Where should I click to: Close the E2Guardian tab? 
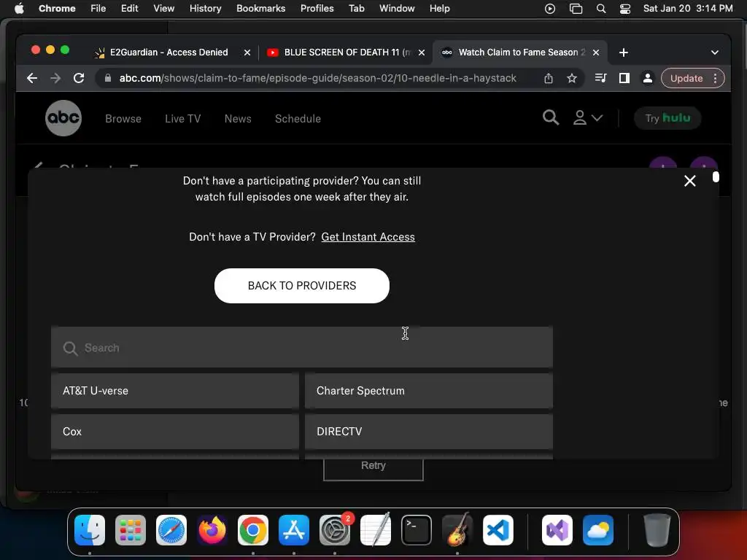[x=247, y=52]
